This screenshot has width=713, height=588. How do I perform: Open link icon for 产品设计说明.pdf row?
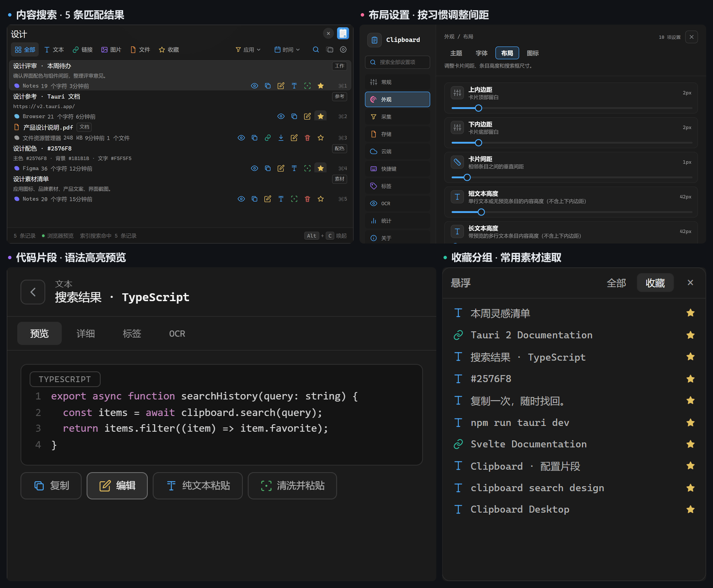pos(268,138)
